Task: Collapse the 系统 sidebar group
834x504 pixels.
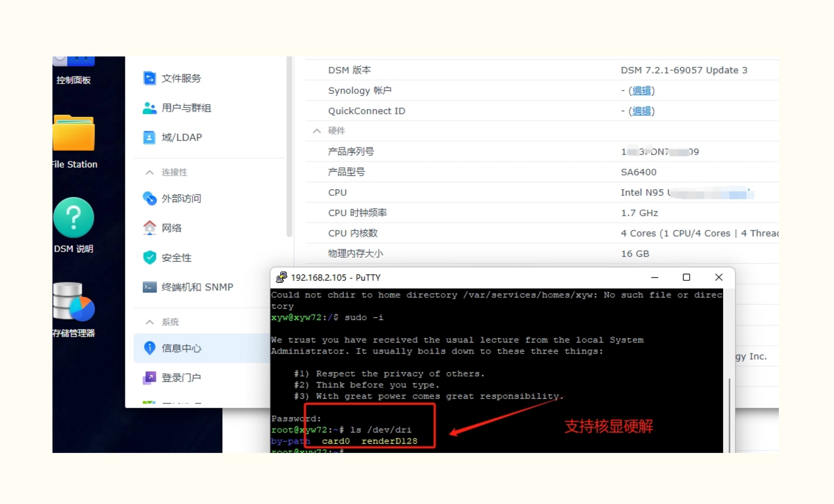Action: [x=150, y=322]
